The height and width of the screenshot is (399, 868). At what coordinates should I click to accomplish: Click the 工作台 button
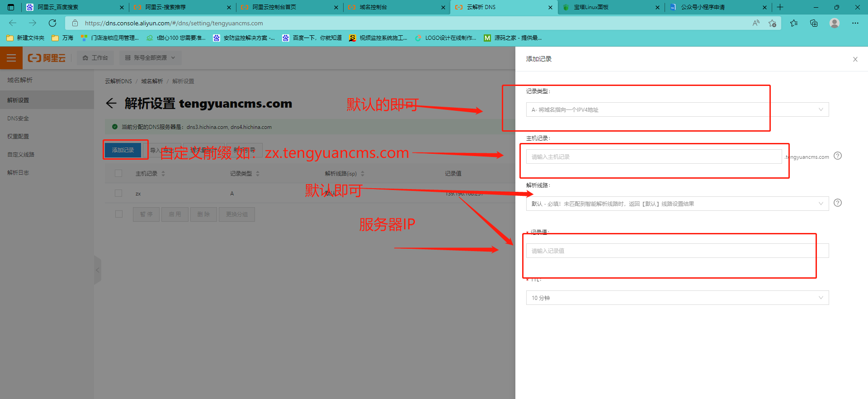click(95, 58)
